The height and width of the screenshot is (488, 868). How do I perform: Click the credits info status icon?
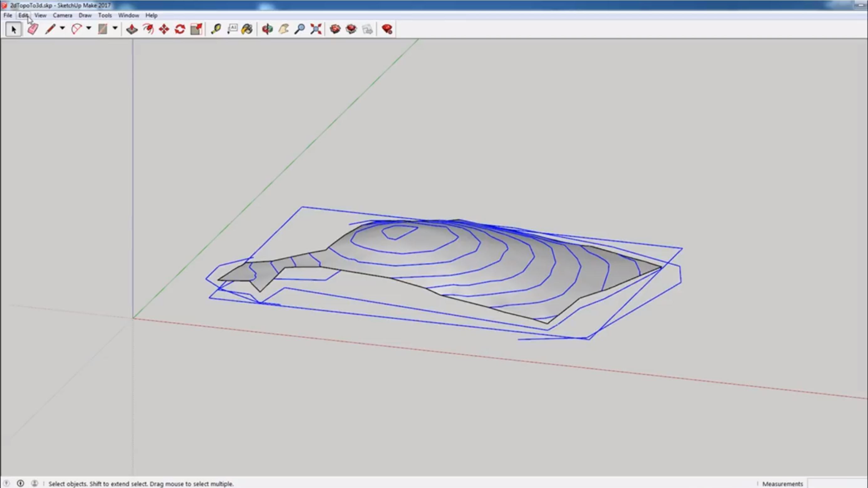point(21,483)
